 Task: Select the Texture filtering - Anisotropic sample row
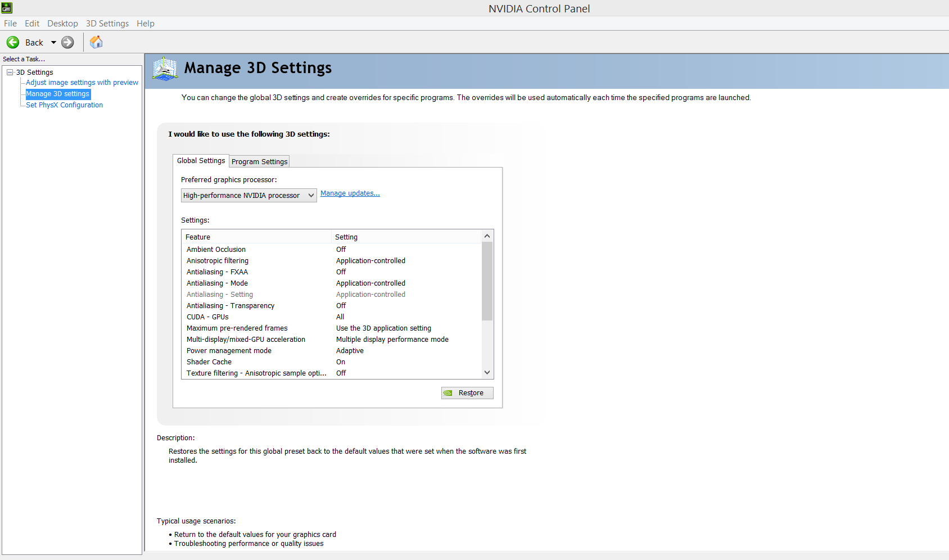[332, 373]
